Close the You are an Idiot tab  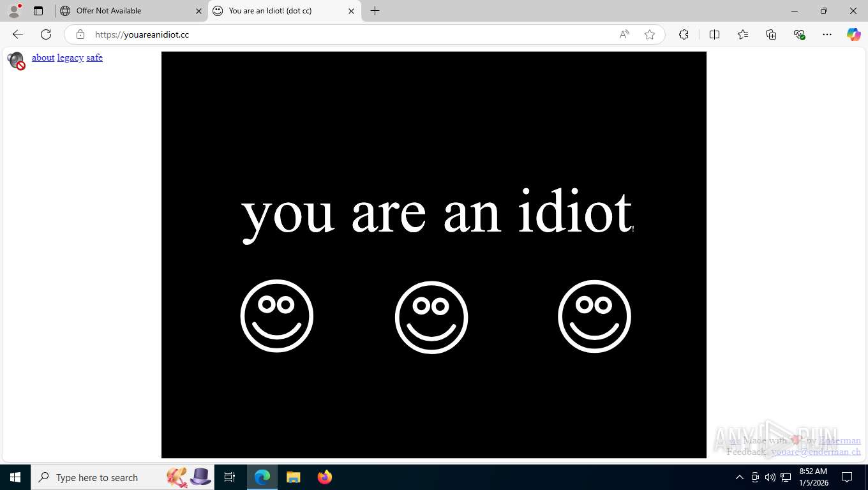[x=351, y=11]
